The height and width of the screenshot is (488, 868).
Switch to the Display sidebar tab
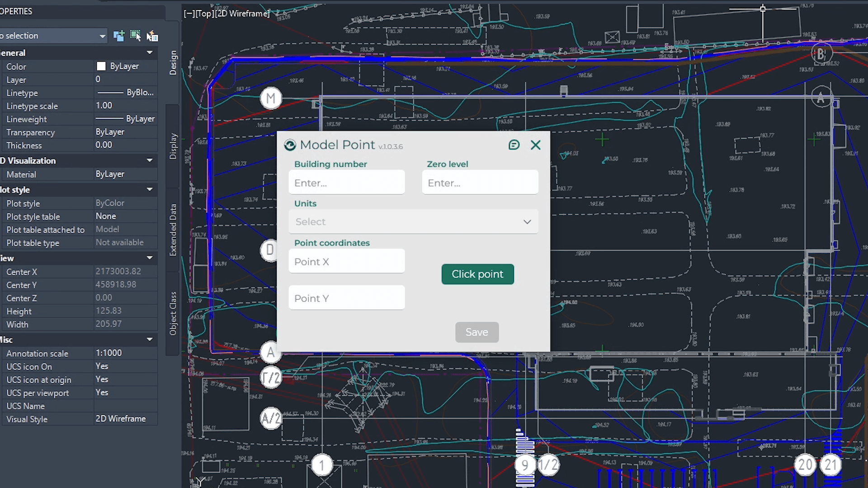coord(172,144)
